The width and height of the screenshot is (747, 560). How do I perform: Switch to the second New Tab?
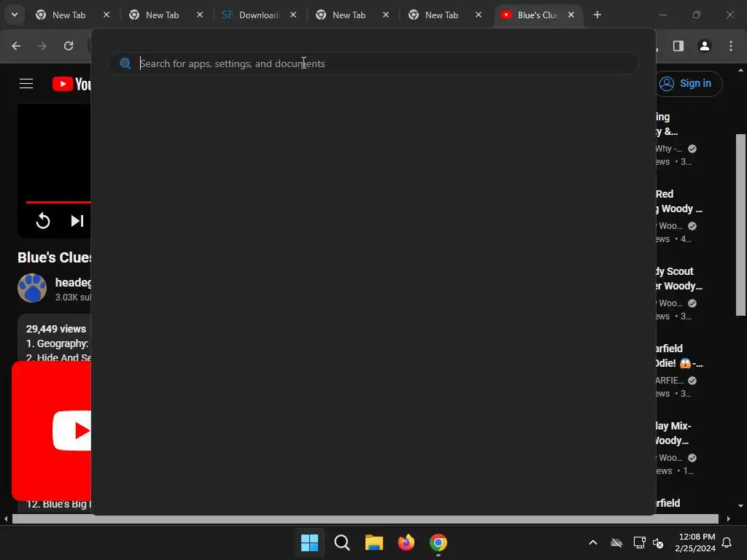(x=163, y=15)
